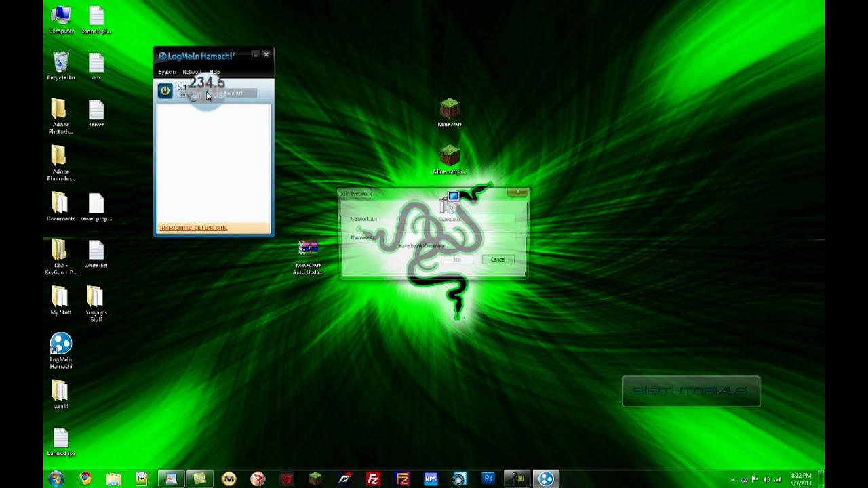Close the Hamachi window
868x488 pixels.
point(266,54)
